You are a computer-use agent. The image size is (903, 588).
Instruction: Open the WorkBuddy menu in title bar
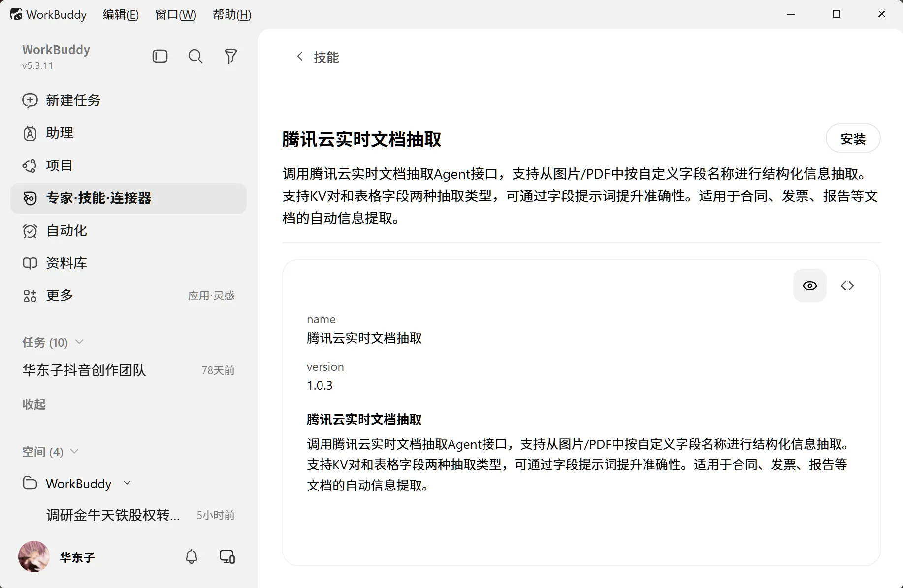click(56, 15)
